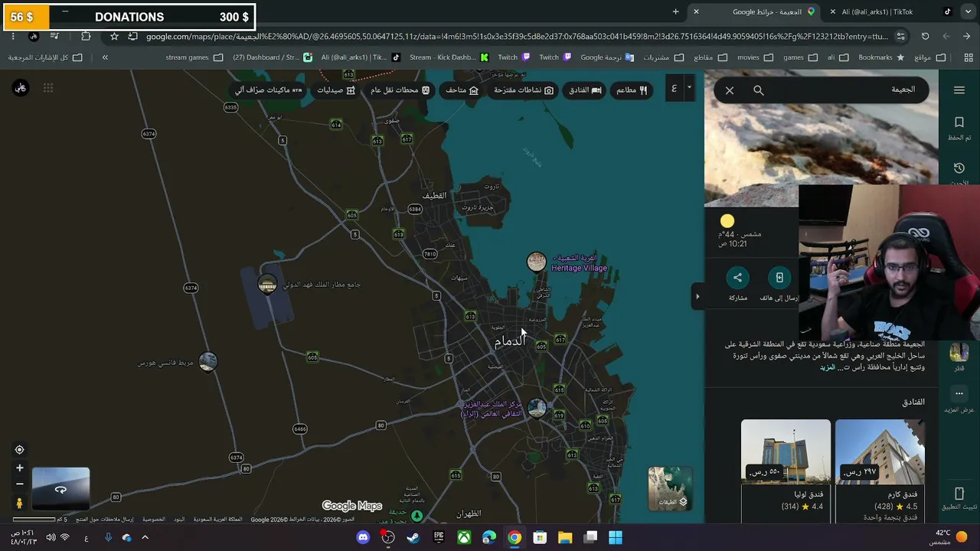Open File Explorer from the taskbar
This screenshot has height=551, width=980.
pyautogui.click(x=565, y=537)
